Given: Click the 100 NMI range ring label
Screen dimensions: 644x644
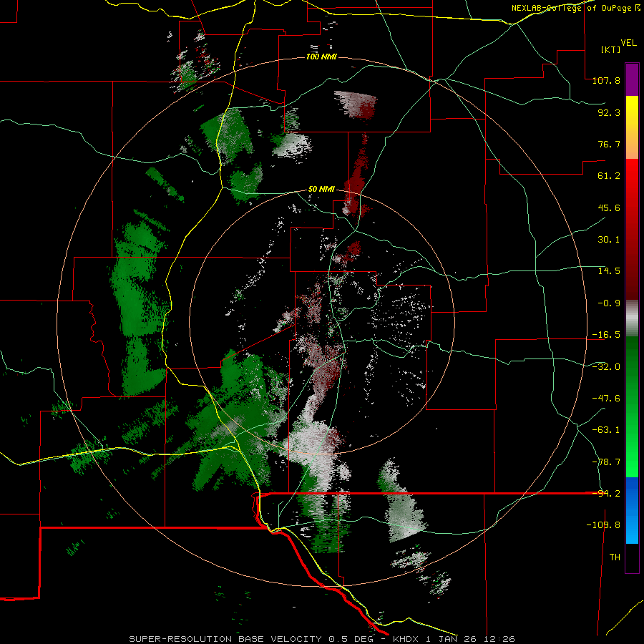Looking at the screenshot, I should pos(321,57).
